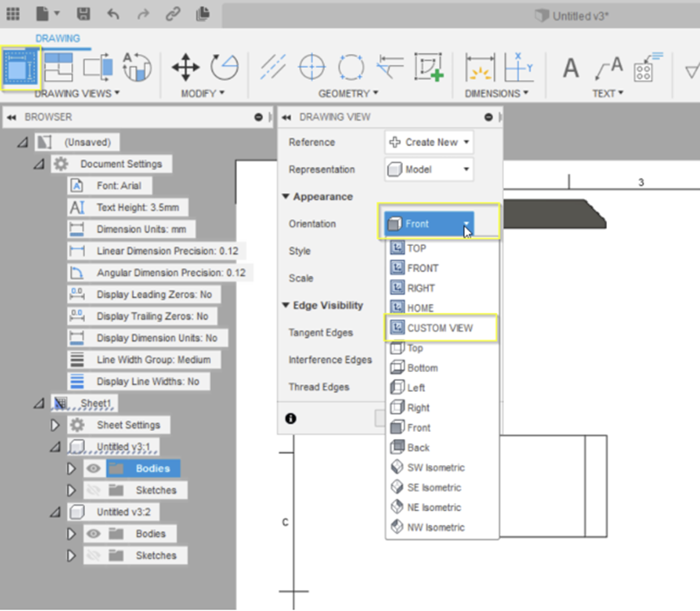Toggle visibility of Bodies under Untitled v3:2
Viewport: 700px width, 611px height.
point(93,533)
